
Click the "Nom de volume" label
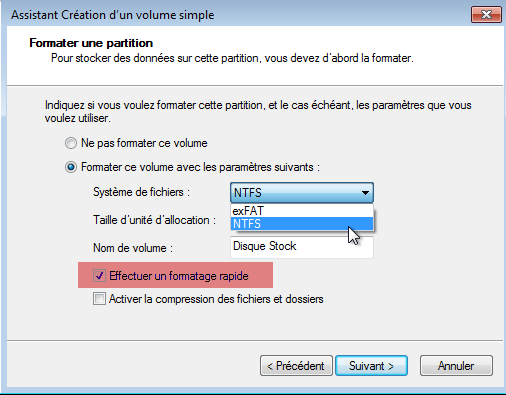[133, 248]
